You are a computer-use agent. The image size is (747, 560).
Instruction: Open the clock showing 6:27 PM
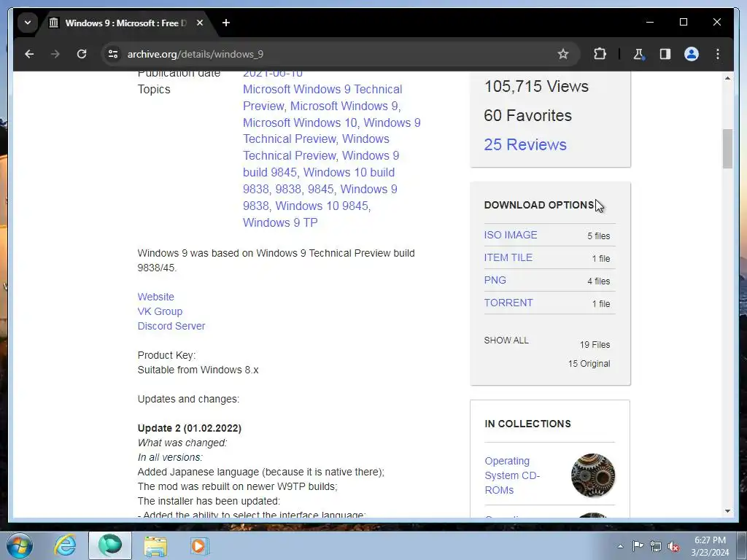pos(710,546)
